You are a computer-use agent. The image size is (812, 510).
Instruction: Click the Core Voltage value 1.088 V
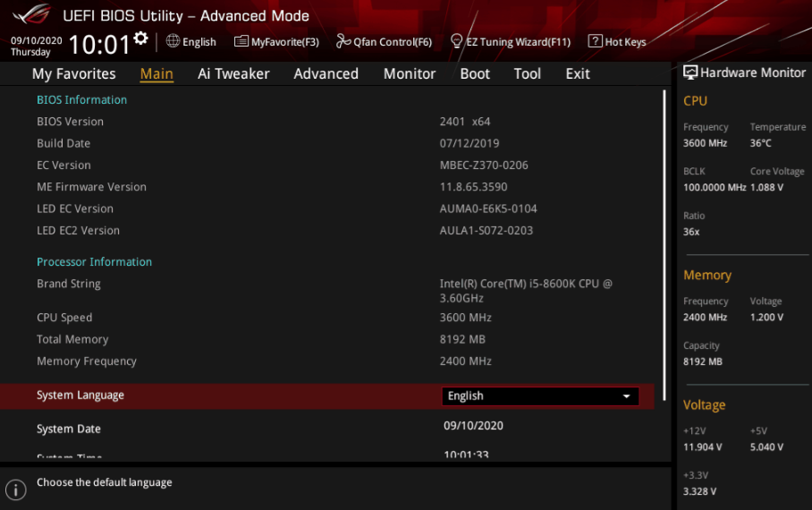point(766,187)
